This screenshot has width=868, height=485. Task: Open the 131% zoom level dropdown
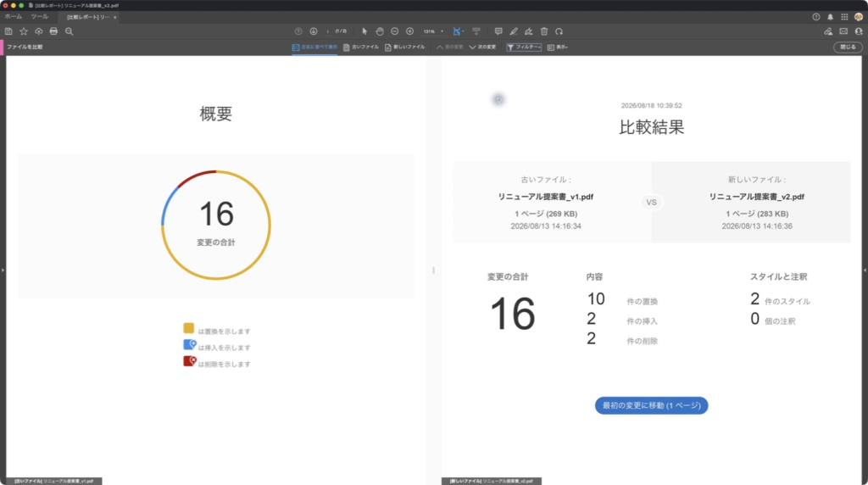433,31
